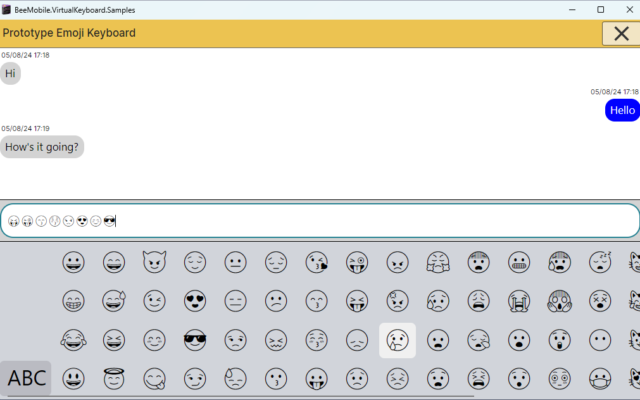Choose the sleeping face with zzz emoji
Screen dimensions: 640x400
(x=600, y=262)
